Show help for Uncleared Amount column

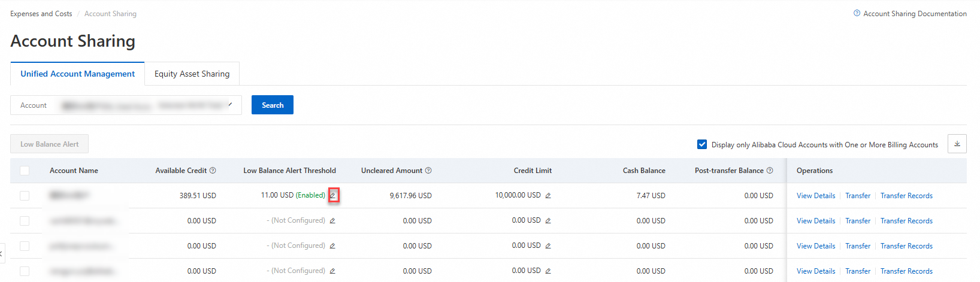pos(428,171)
